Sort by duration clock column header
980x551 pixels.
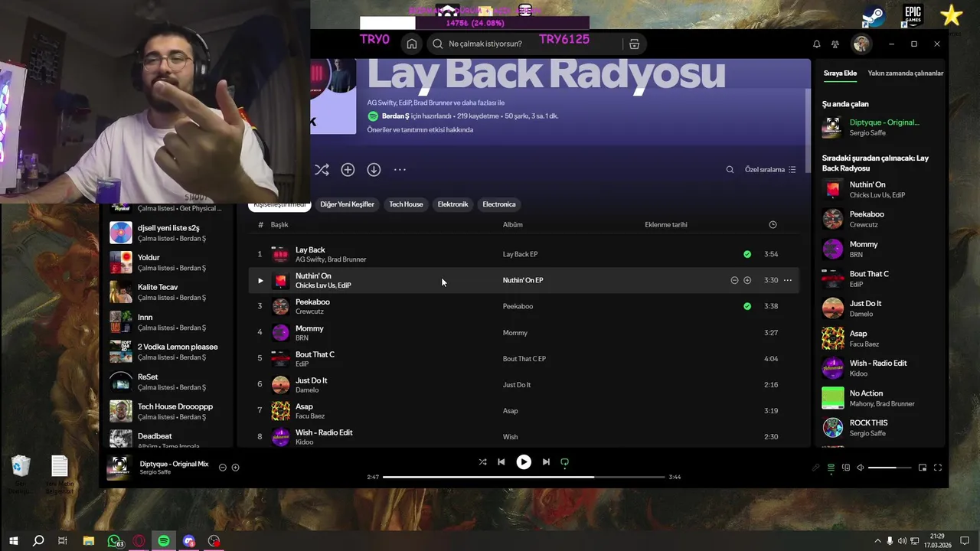coord(773,224)
